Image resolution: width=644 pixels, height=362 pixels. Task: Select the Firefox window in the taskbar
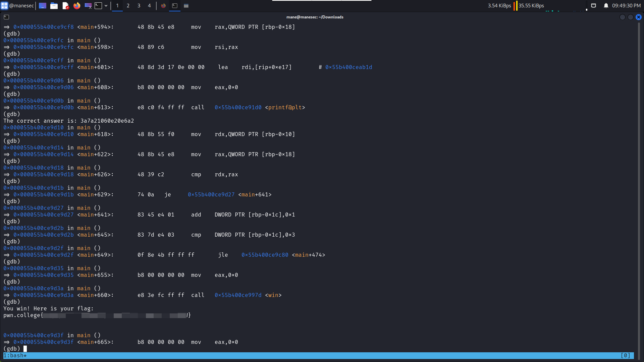(x=164, y=6)
